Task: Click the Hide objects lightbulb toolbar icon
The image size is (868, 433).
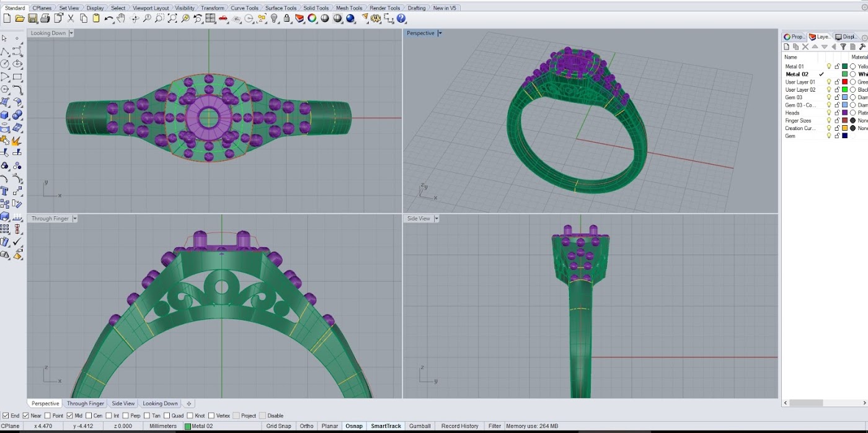Action: tap(275, 19)
